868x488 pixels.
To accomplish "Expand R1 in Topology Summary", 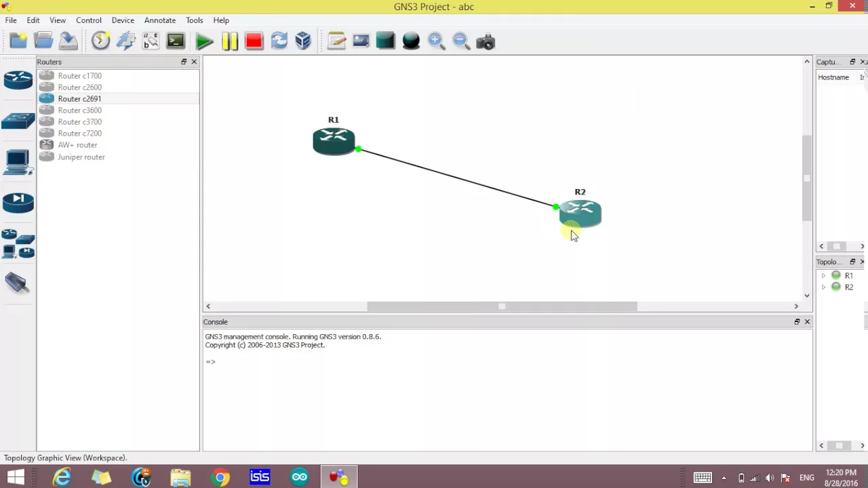I will click(823, 275).
